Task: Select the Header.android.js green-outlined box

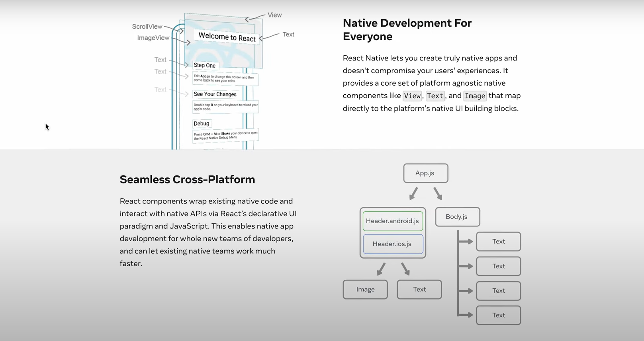Action: (x=392, y=221)
